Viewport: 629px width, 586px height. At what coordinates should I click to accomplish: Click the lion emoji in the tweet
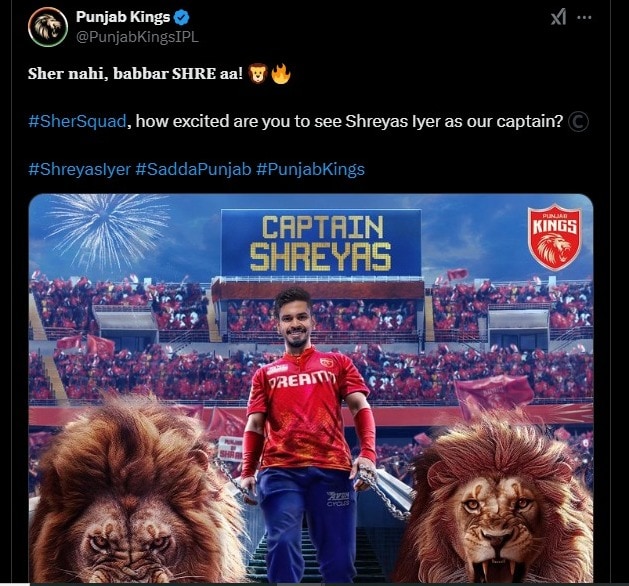coord(258,74)
